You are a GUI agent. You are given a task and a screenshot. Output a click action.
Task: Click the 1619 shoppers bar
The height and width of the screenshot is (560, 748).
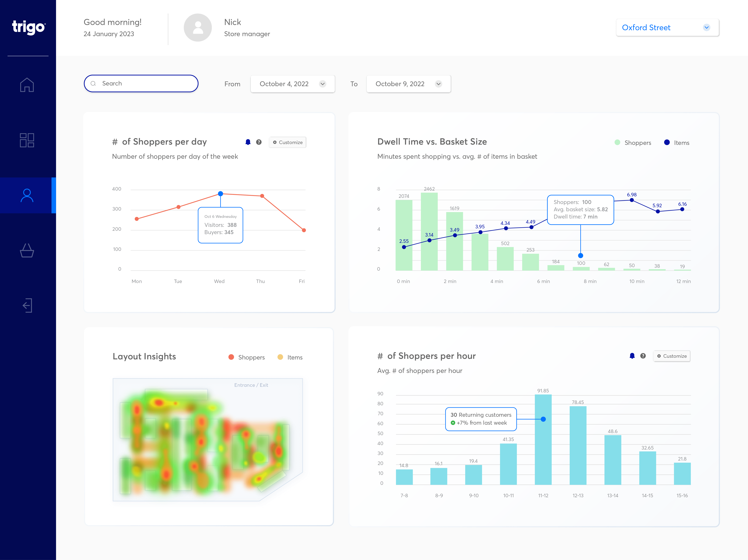pos(454,241)
